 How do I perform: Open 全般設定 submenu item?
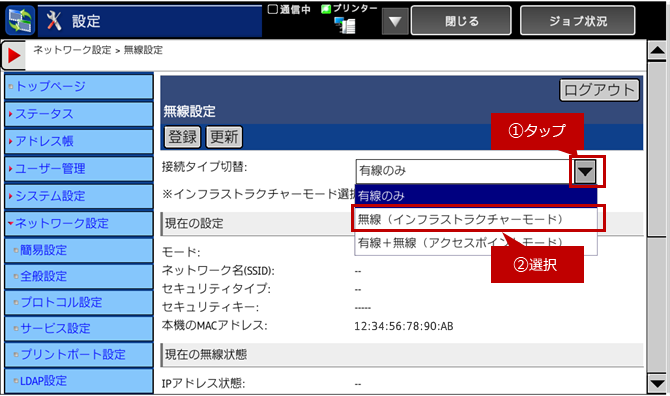pyautogui.click(x=79, y=276)
